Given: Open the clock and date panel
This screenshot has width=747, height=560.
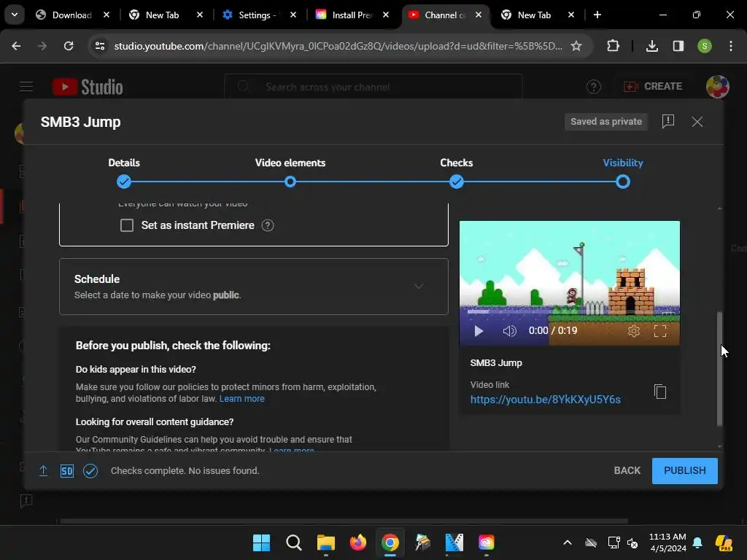Looking at the screenshot, I should [x=667, y=542].
